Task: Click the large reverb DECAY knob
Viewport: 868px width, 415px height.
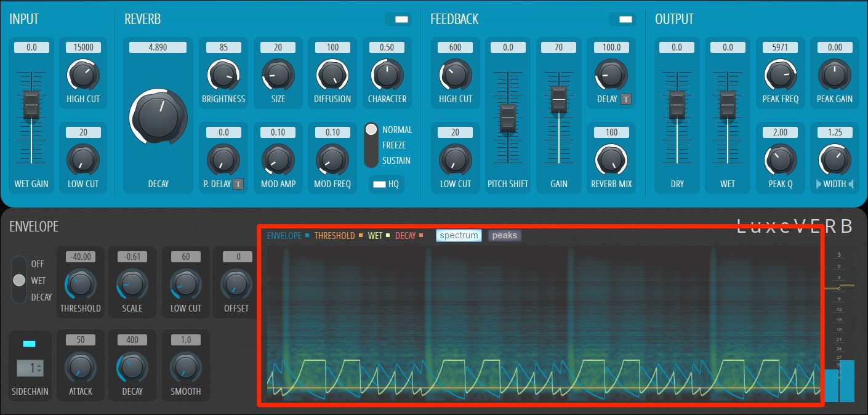Action: (158, 116)
